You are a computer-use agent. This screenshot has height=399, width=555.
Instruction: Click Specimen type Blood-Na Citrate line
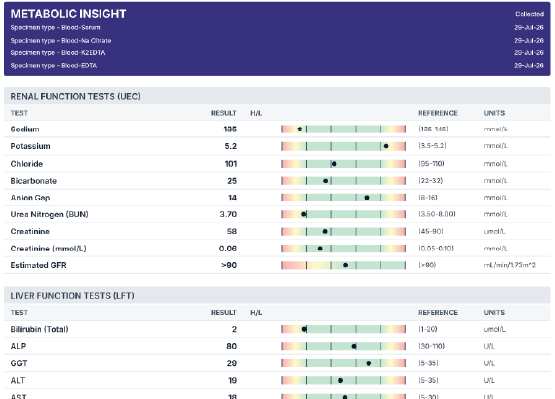(61, 41)
